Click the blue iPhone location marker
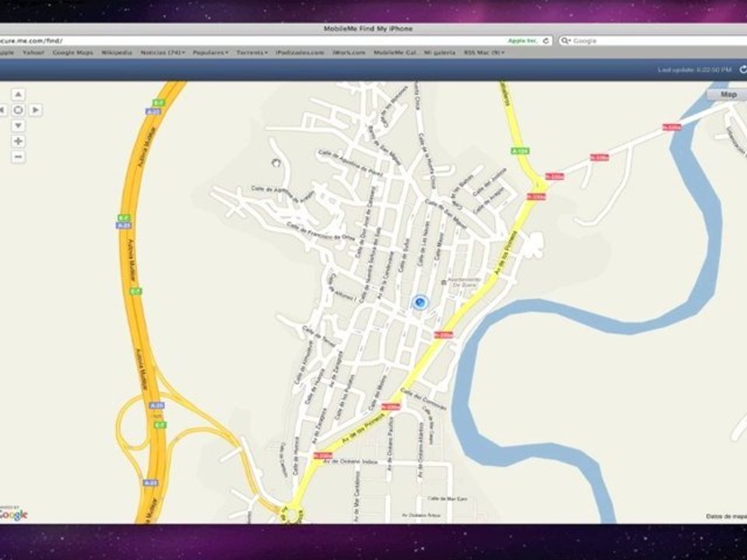Screen dimensions: 747x560 tap(419, 302)
